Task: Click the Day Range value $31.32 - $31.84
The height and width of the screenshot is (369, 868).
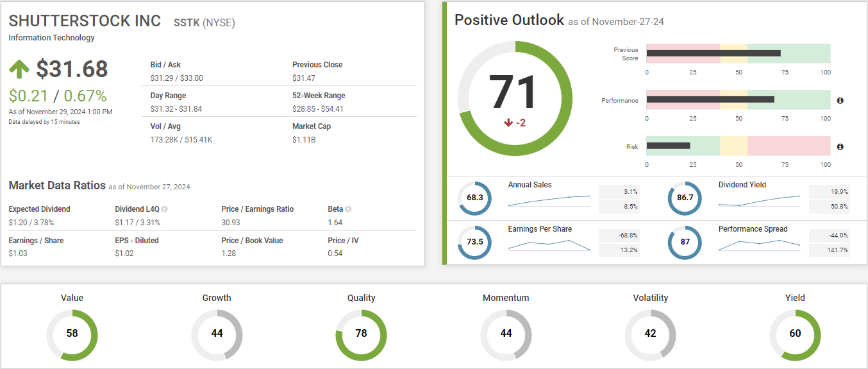Action: pos(176,109)
